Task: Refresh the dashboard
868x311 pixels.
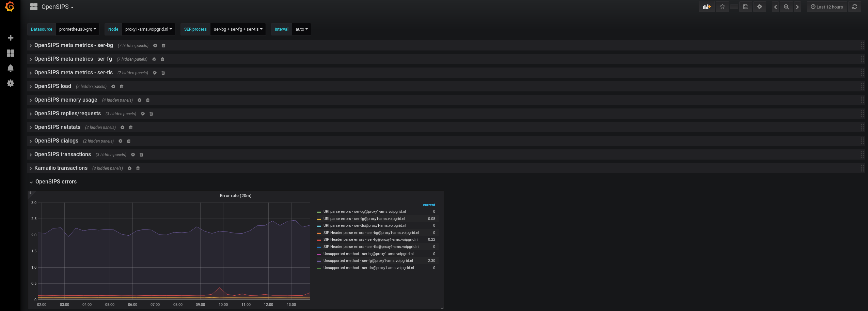Action: pos(855,7)
